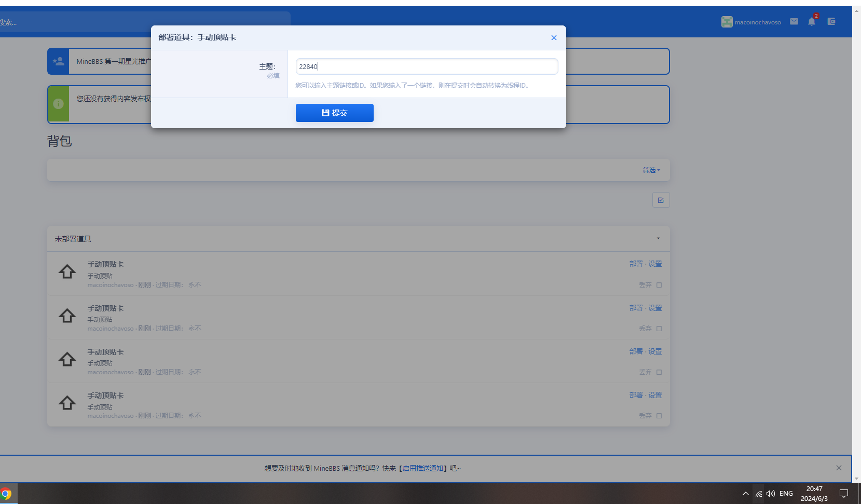The width and height of the screenshot is (861, 504).
Task: Open notifications bell icon
Action: (811, 22)
